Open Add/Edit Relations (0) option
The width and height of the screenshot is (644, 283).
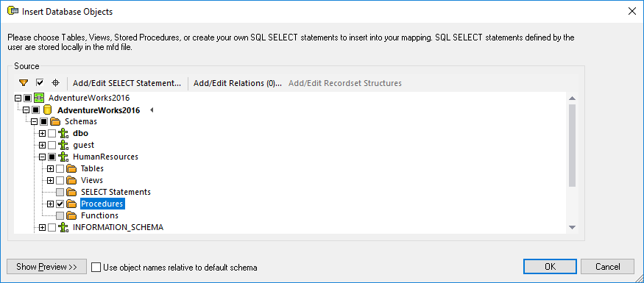[x=238, y=83]
